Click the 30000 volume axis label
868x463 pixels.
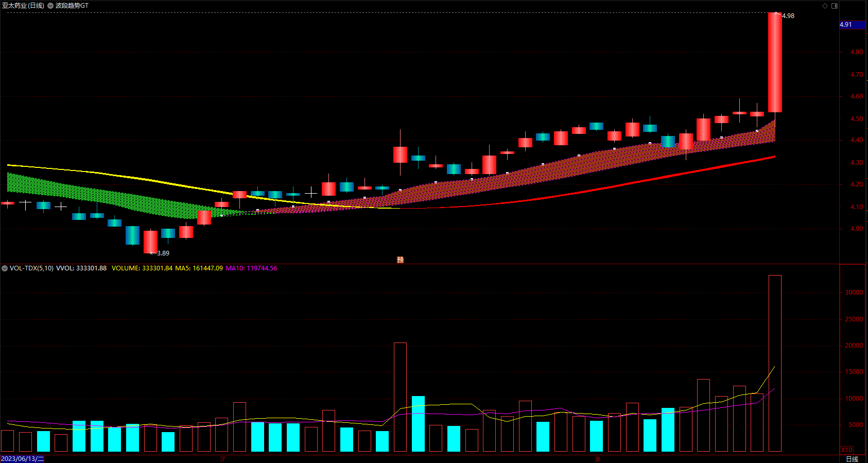[854, 293]
